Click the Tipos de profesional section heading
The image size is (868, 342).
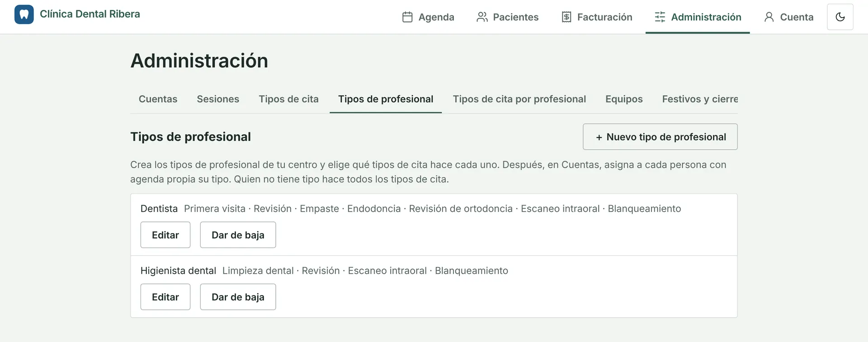click(190, 137)
